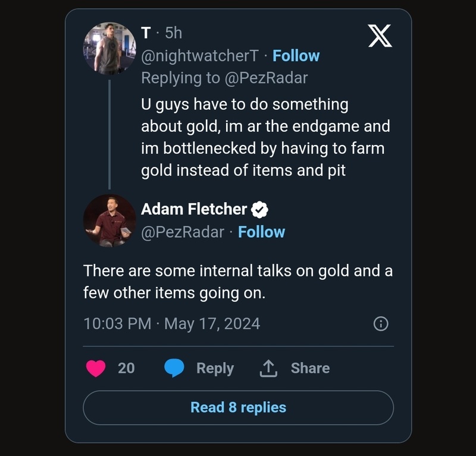Viewport: 476px width, 456px height.
Task: Follow the @PezRadar account
Action: (261, 232)
